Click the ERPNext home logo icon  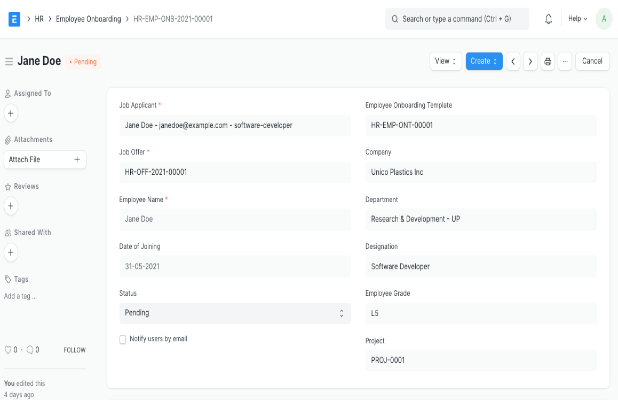coord(14,19)
